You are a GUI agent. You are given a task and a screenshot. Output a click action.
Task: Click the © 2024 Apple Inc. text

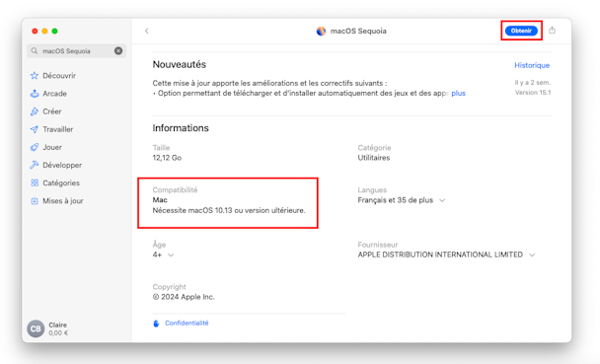pyautogui.click(x=184, y=297)
